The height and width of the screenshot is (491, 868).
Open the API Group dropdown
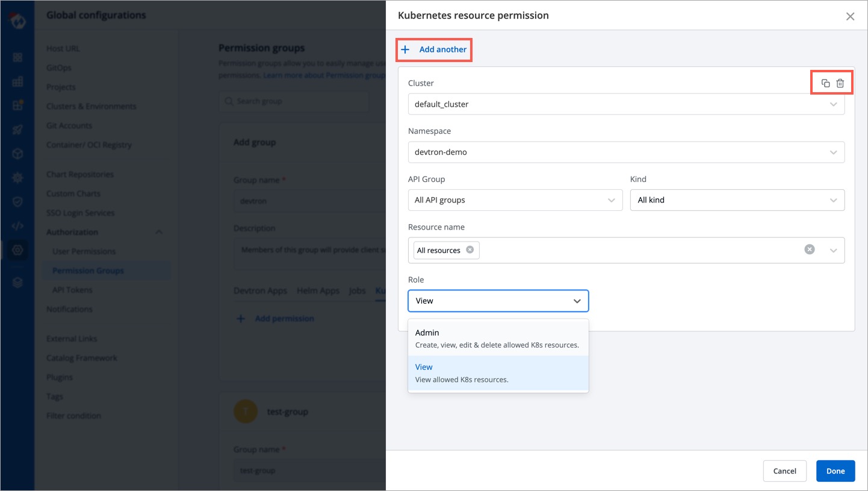coord(515,200)
